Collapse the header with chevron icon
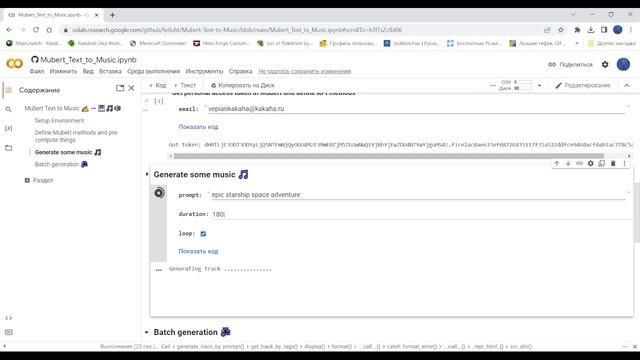The width and height of the screenshot is (640, 360). point(627,85)
